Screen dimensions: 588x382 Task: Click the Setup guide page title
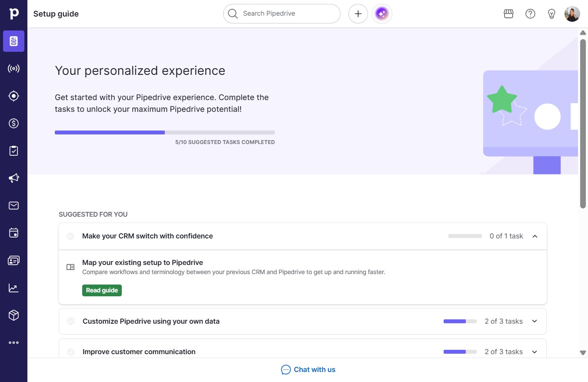point(56,14)
